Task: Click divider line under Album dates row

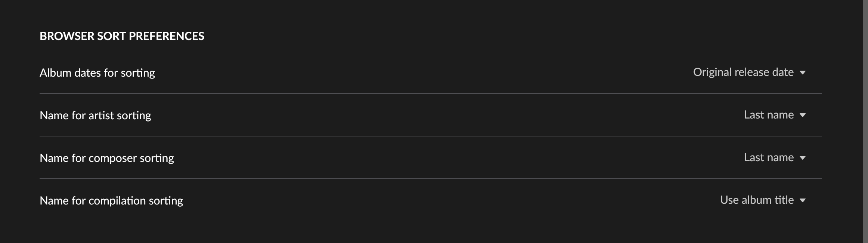Action: click(431, 93)
